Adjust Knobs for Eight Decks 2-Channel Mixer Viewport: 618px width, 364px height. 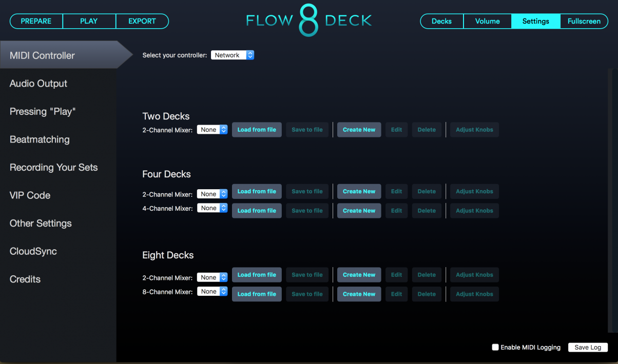point(474,275)
